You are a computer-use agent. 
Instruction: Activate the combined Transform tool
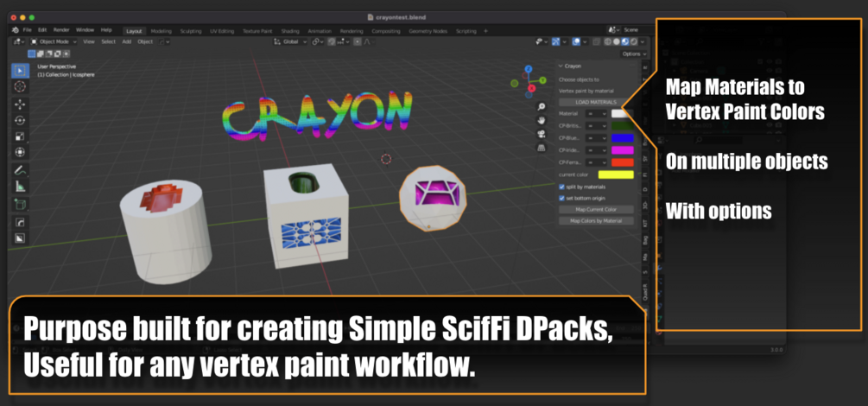pyautogui.click(x=20, y=152)
